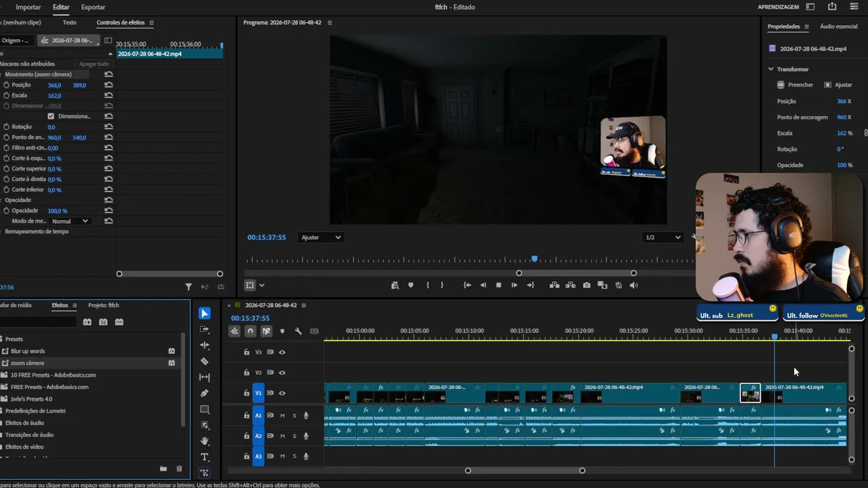The width and height of the screenshot is (868, 488).
Task: Open the Efeitos panel menu
Action: (75, 306)
